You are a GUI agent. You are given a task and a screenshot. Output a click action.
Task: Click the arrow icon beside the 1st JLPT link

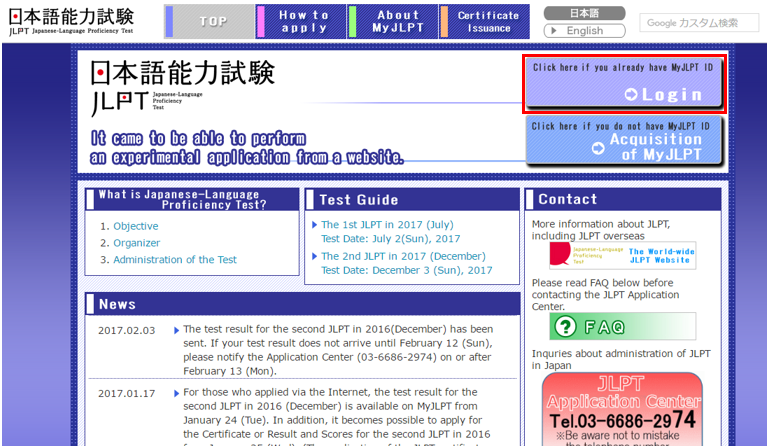tap(315, 225)
